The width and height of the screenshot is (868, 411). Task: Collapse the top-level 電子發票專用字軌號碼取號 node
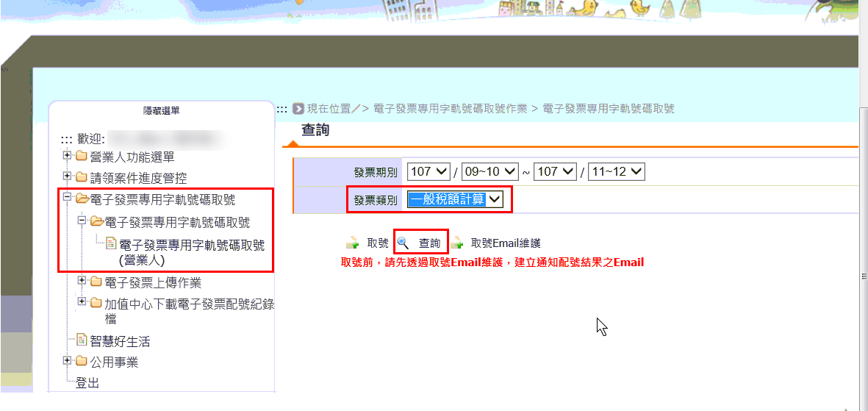(x=68, y=196)
